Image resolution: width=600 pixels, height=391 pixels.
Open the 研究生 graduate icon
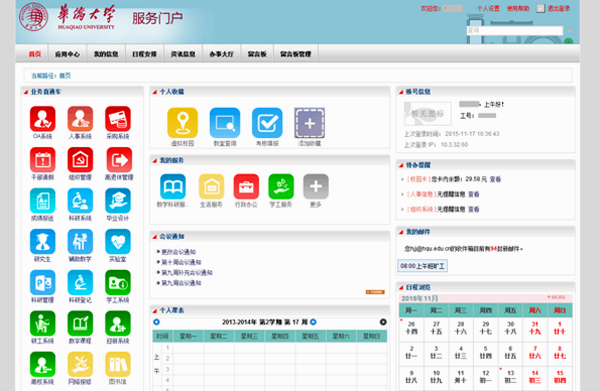42,242
